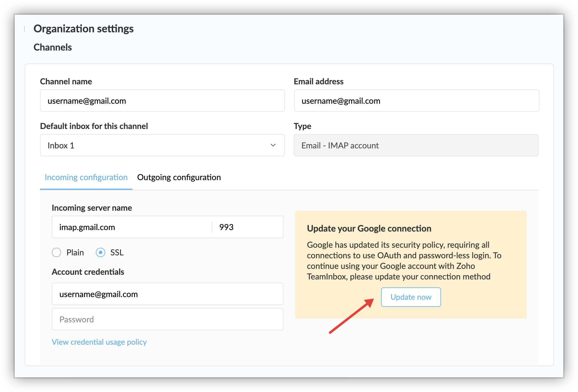Click the Email address text field
578x392 pixels.
point(416,101)
